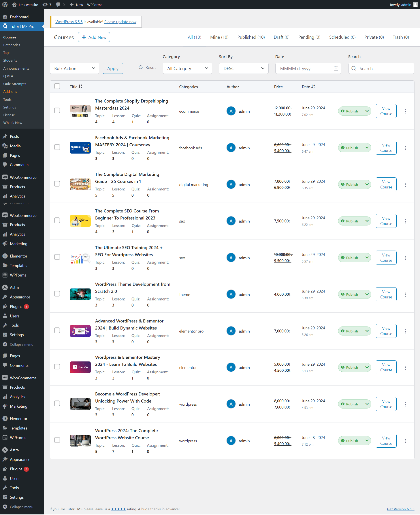Check the Complete SEO Course checkbox

point(57,220)
